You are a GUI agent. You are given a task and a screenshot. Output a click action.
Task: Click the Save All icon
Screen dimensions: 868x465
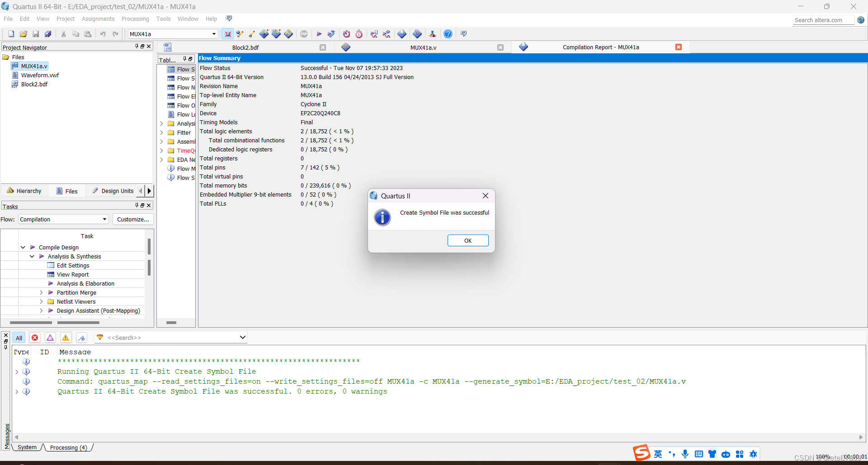[48, 34]
